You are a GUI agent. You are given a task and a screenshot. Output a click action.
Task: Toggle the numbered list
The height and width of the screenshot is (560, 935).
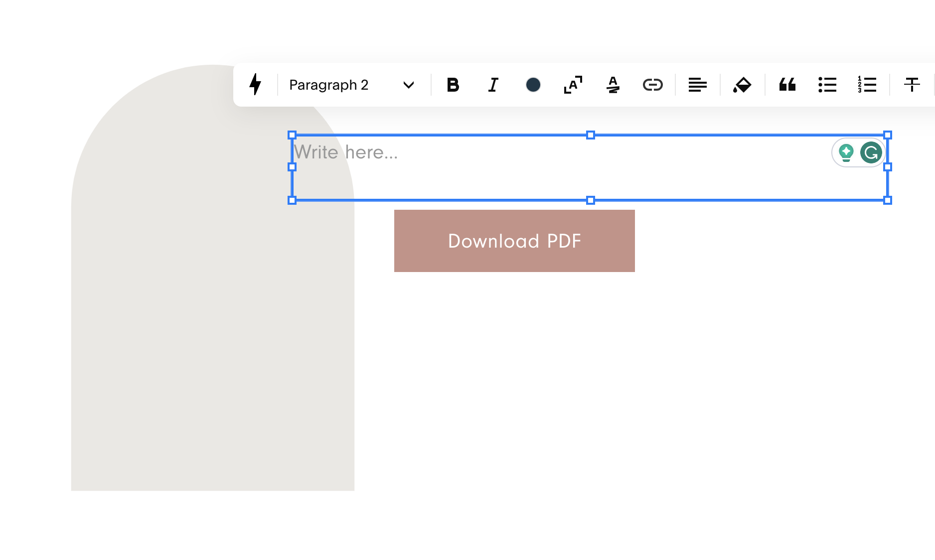coord(867,85)
